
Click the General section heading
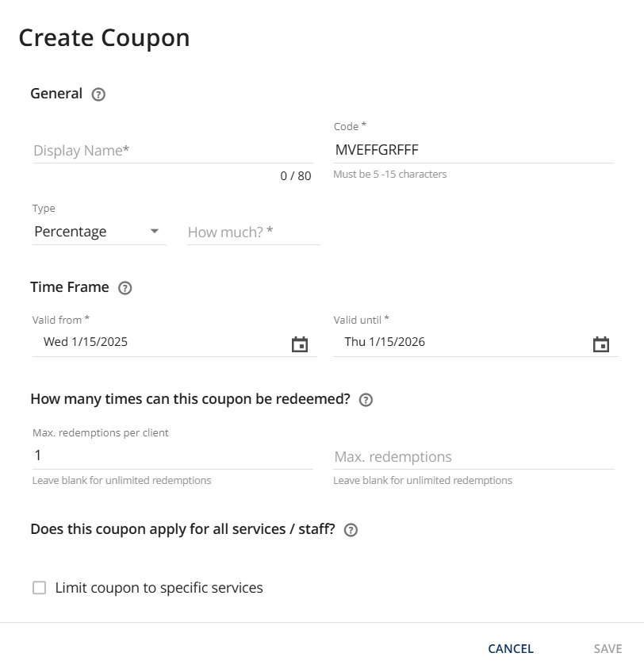click(x=56, y=94)
